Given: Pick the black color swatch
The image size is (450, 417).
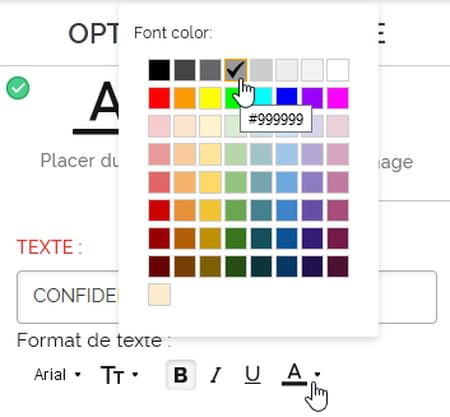Looking at the screenshot, I should click(x=159, y=70).
